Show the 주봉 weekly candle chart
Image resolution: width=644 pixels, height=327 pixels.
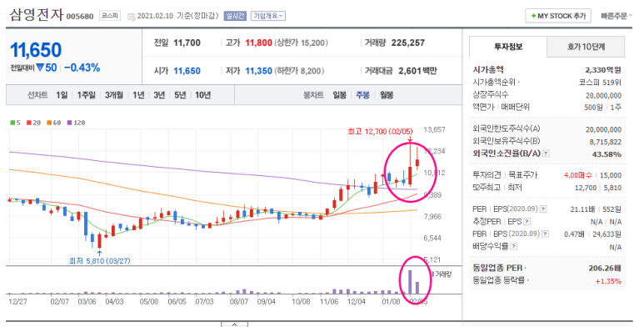click(x=362, y=95)
